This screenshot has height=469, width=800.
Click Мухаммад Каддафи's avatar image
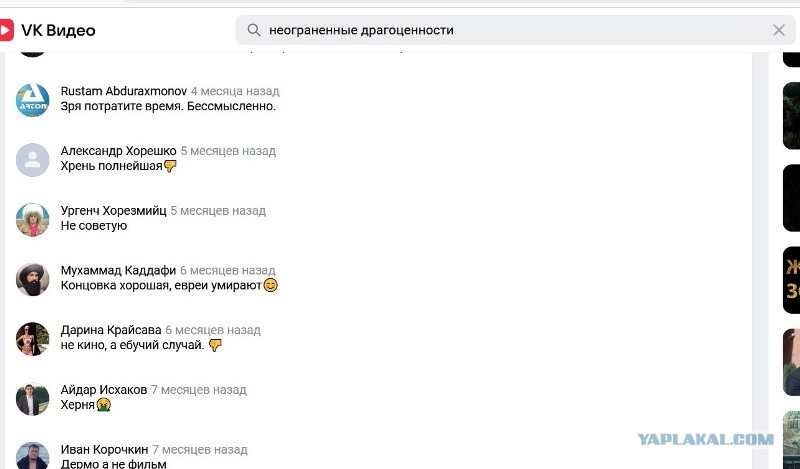pyautogui.click(x=33, y=279)
